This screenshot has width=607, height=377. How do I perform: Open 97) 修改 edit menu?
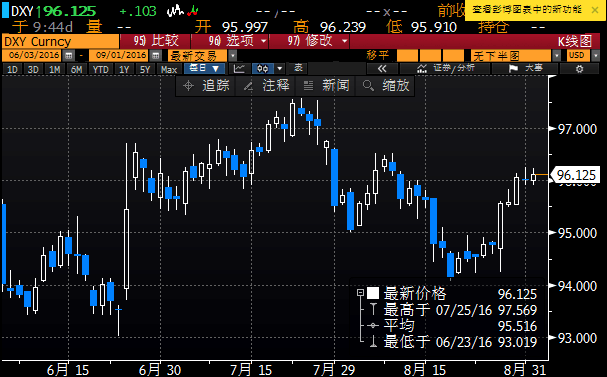(309, 41)
